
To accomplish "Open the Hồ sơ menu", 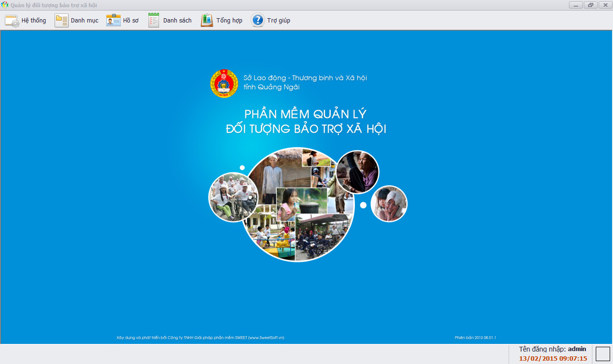I will 131,21.
